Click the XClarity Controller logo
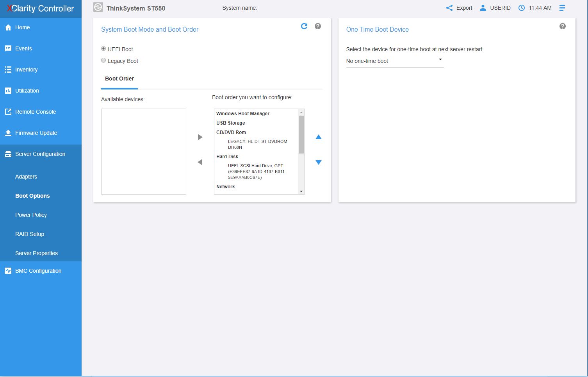588x377 pixels. [40, 9]
